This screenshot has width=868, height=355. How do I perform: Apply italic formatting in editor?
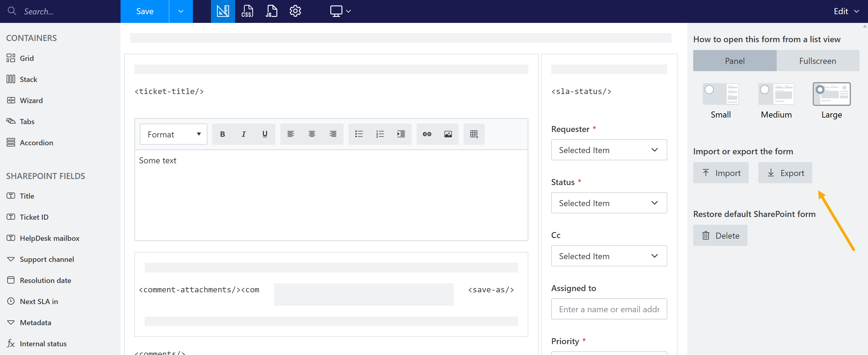tap(244, 134)
